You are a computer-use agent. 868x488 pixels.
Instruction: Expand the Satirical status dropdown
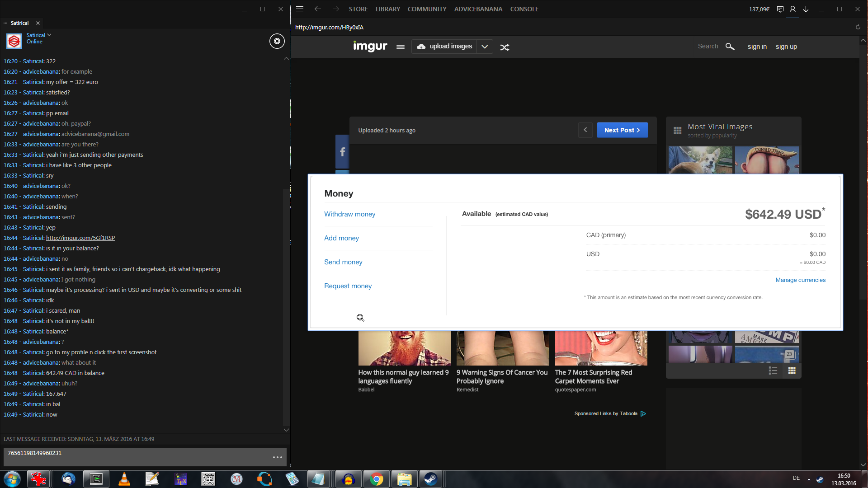coord(49,35)
